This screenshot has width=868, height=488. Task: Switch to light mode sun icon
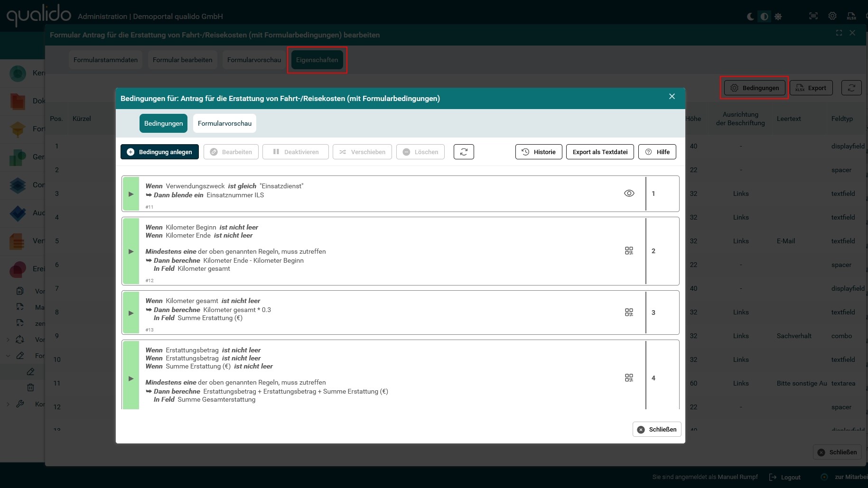tap(778, 16)
